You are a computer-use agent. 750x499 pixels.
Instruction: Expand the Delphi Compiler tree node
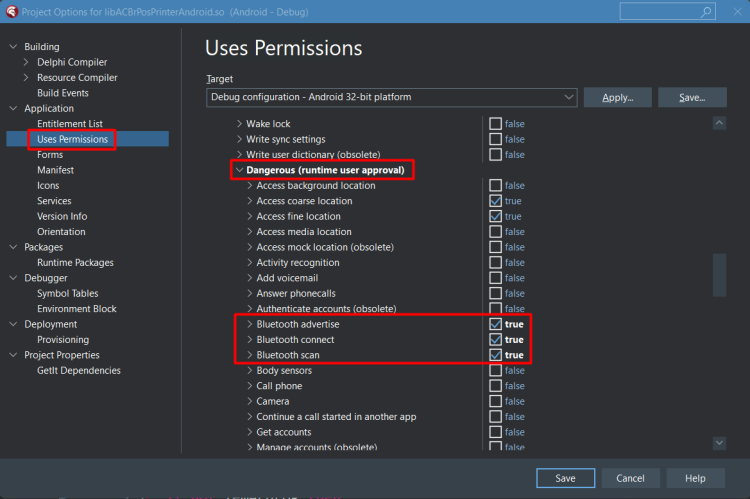[26, 62]
